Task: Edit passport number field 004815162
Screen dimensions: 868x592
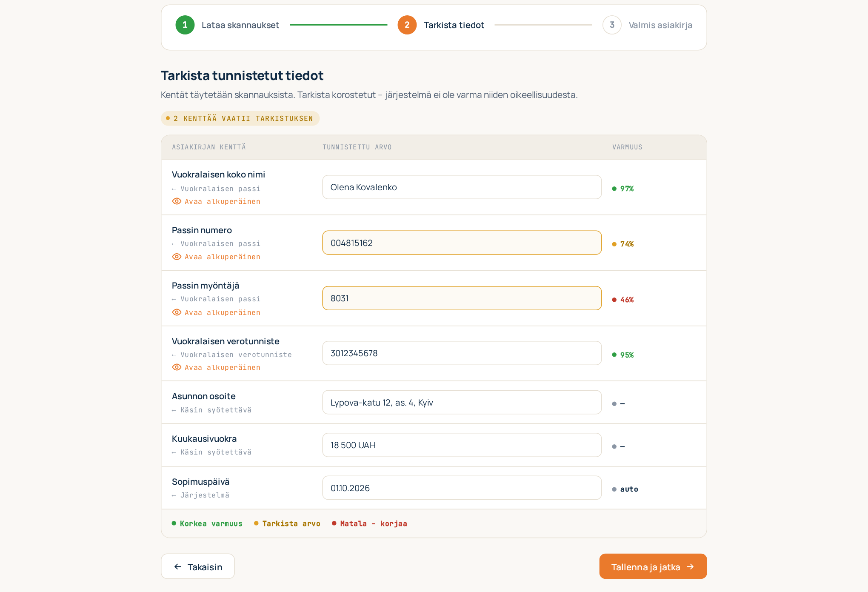Action: tap(462, 243)
